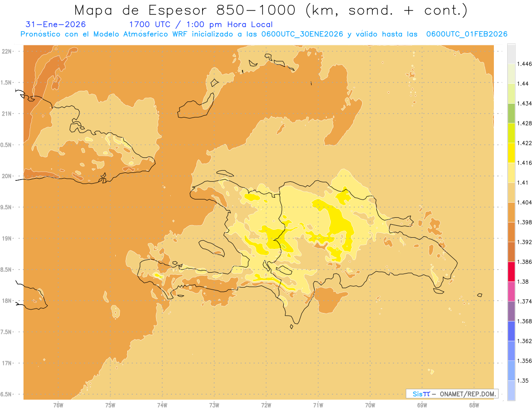Click "1700 UTC / 1:00 pm Hora Local"

click(201, 24)
